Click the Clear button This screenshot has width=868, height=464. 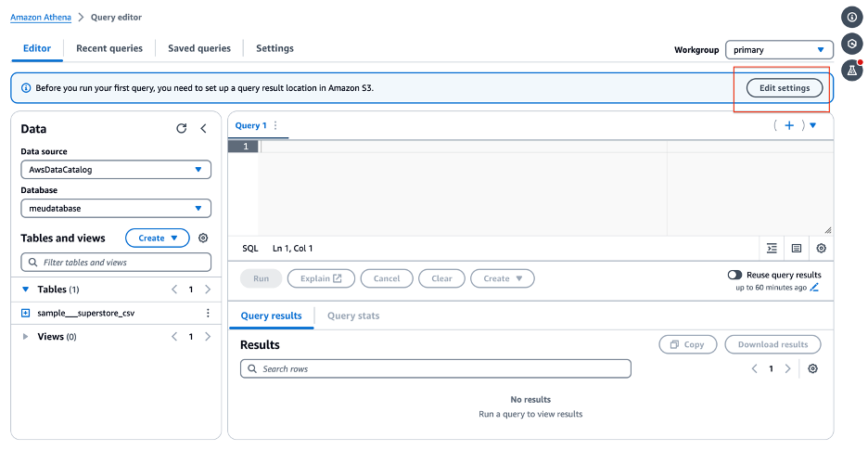click(441, 278)
